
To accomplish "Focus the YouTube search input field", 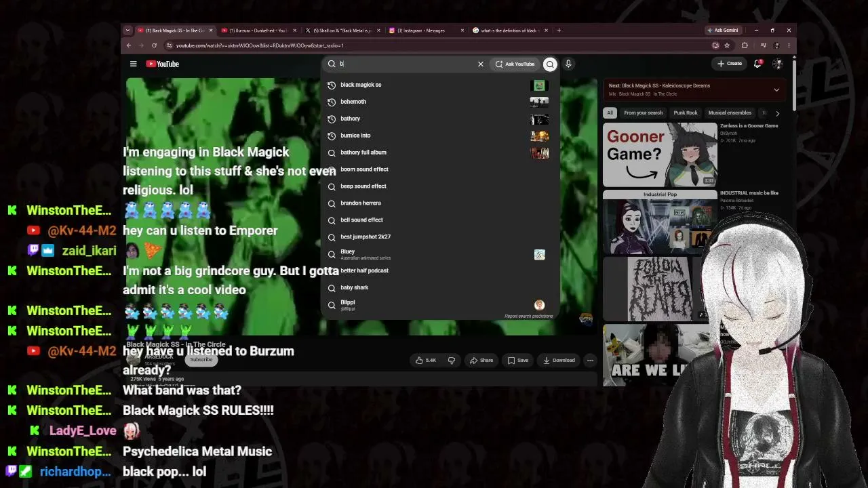I will (x=406, y=64).
